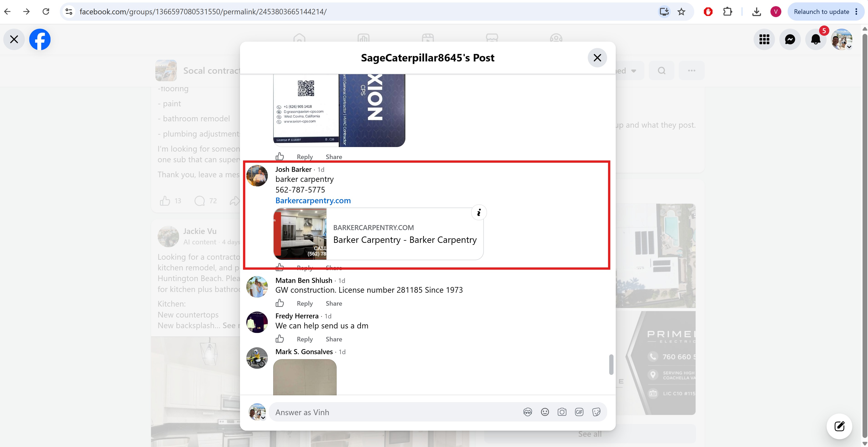868x447 pixels.
Task: Open the install app icon in address bar
Action: click(664, 12)
